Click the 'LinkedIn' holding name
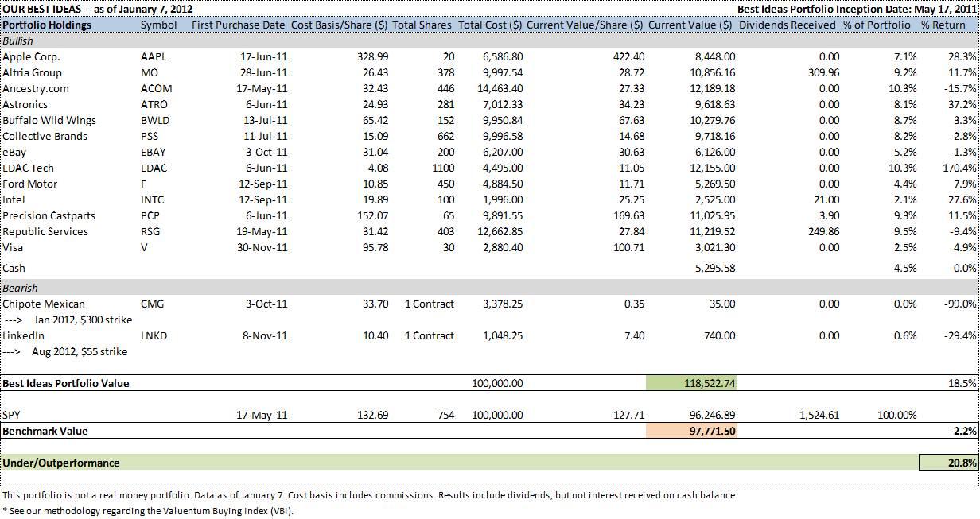 coord(24,335)
